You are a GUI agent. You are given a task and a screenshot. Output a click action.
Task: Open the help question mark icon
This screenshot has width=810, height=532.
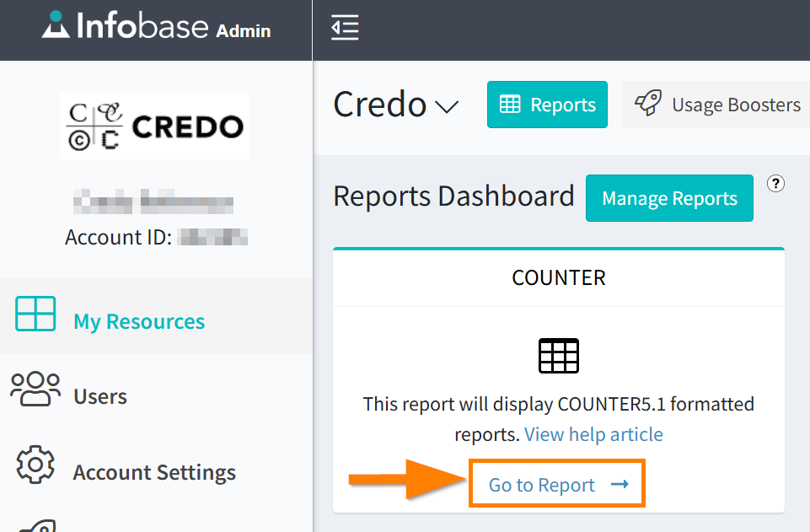pos(775,183)
